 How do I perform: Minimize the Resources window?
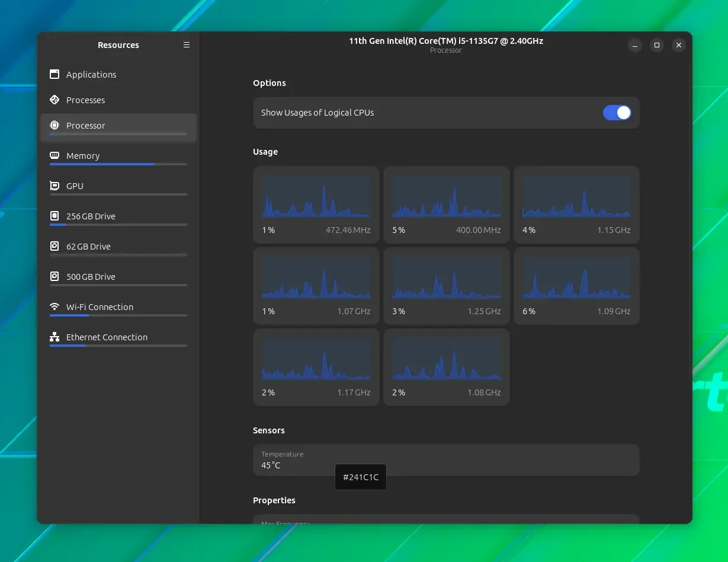[x=635, y=45]
